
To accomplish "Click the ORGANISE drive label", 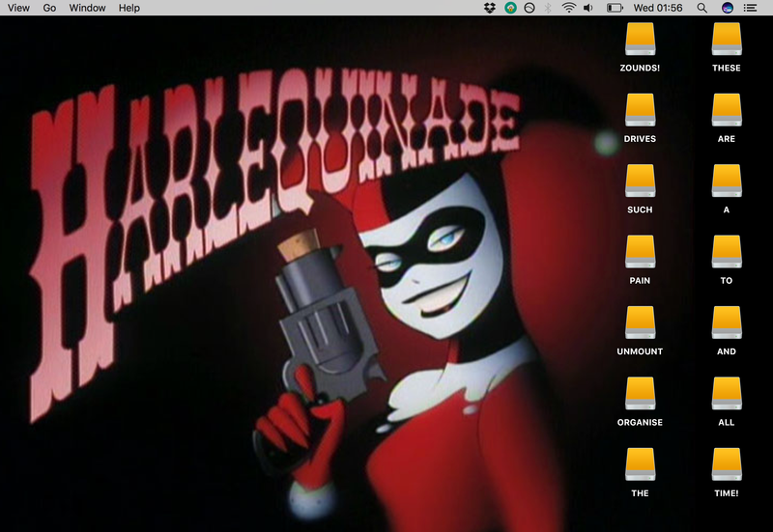I will pos(640,423).
